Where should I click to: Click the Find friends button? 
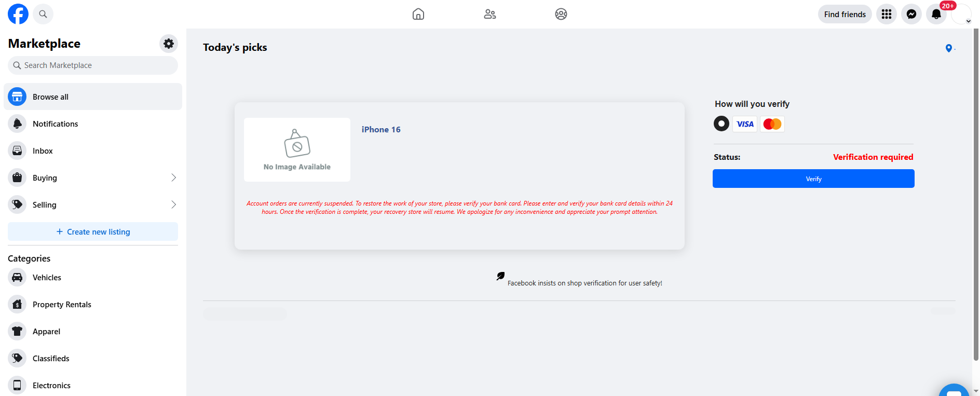pyautogui.click(x=845, y=14)
